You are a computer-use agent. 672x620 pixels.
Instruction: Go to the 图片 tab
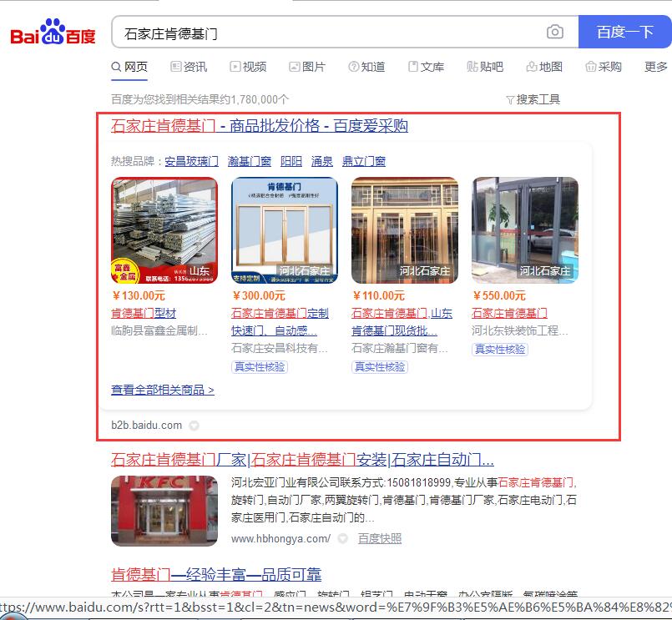coord(307,67)
